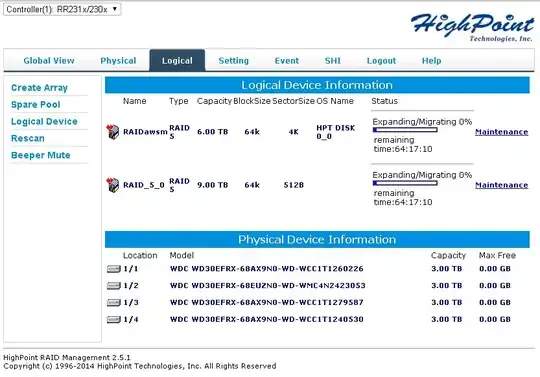The width and height of the screenshot is (540, 377).
Task: Select the Logical tab
Action: click(177, 61)
